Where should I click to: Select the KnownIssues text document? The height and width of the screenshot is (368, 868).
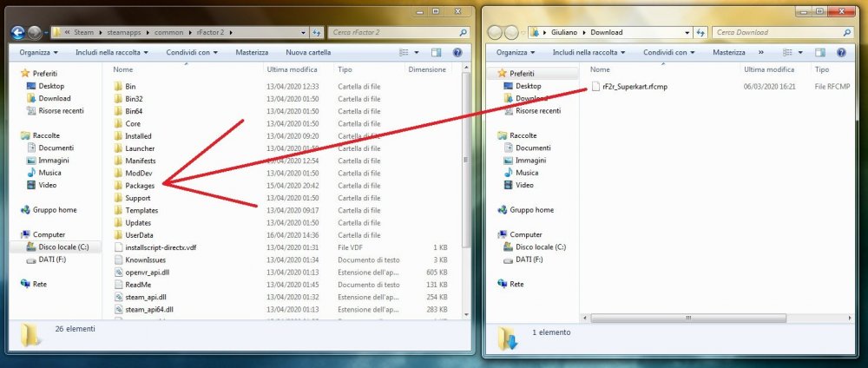[x=140, y=260]
